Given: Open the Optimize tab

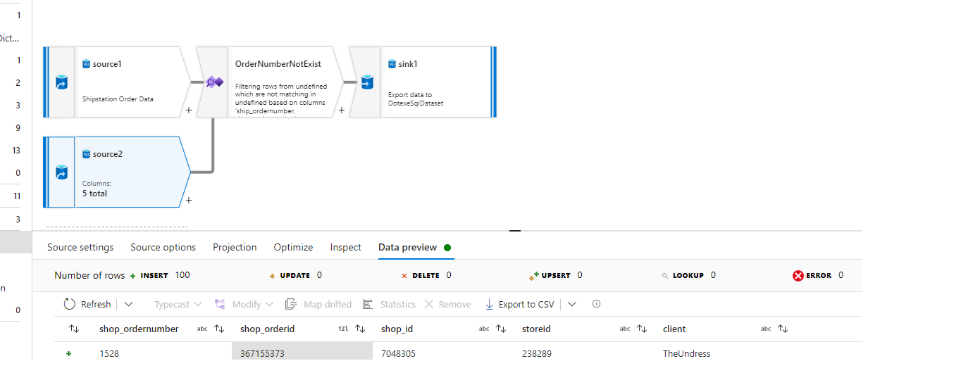Looking at the screenshot, I should pyautogui.click(x=293, y=247).
